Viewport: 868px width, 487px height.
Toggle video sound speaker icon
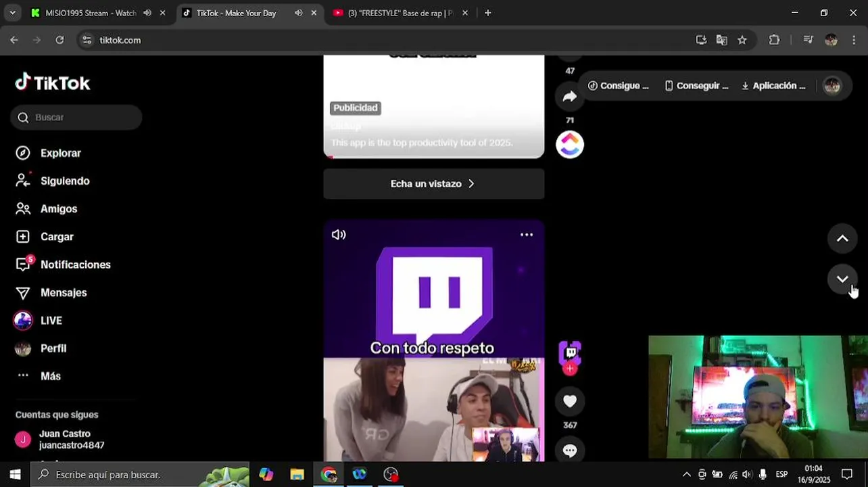point(339,235)
